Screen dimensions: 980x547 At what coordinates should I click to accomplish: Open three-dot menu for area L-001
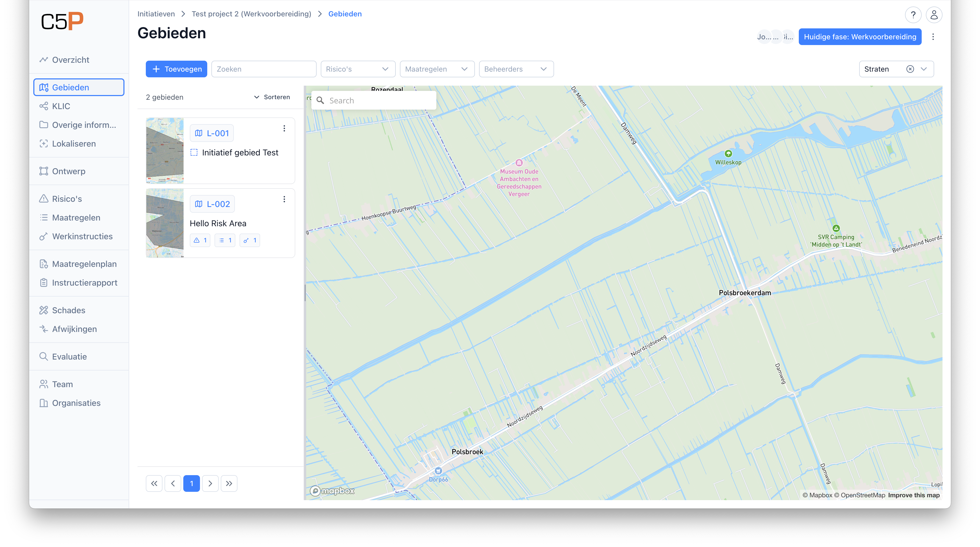click(284, 129)
